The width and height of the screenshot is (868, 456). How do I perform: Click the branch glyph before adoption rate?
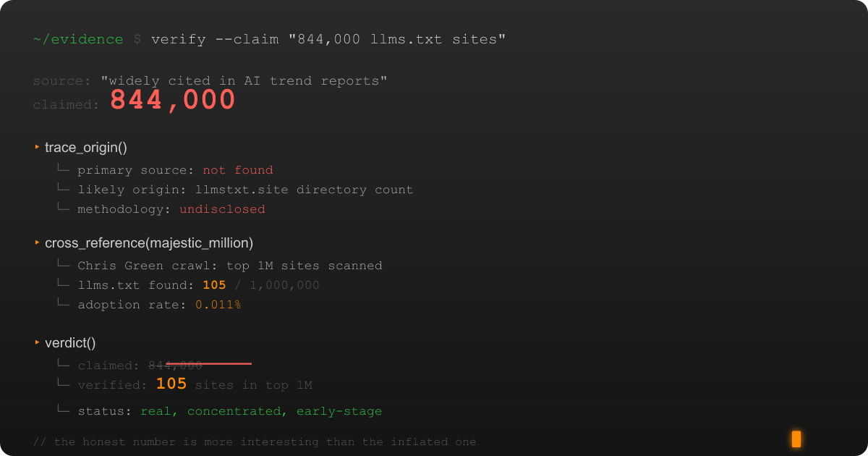[63, 305]
